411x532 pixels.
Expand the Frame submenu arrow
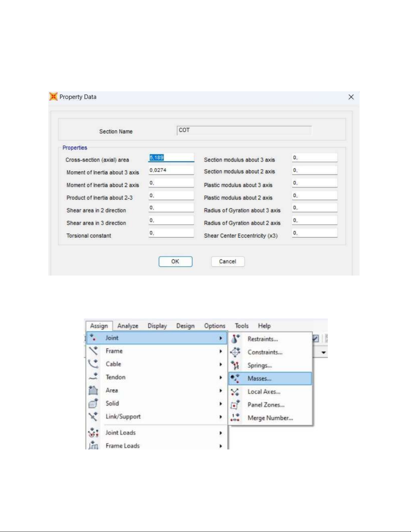pyautogui.click(x=221, y=351)
